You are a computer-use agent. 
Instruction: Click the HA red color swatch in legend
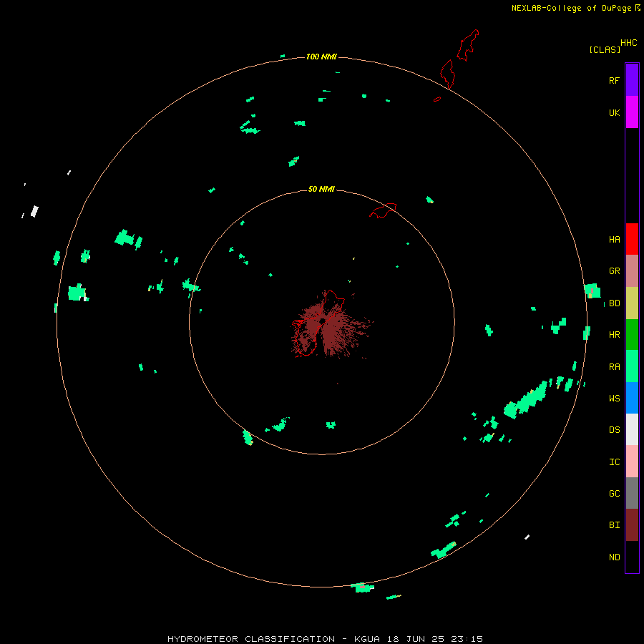click(x=632, y=239)
